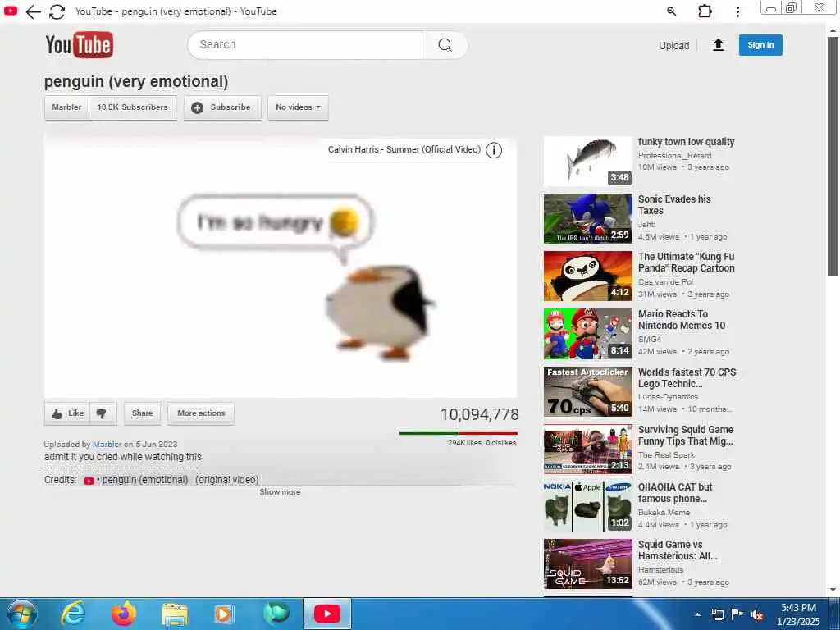This screenshot has height=630, width=840.
Task: Click the Share button
Action: (x=143, y=413)
